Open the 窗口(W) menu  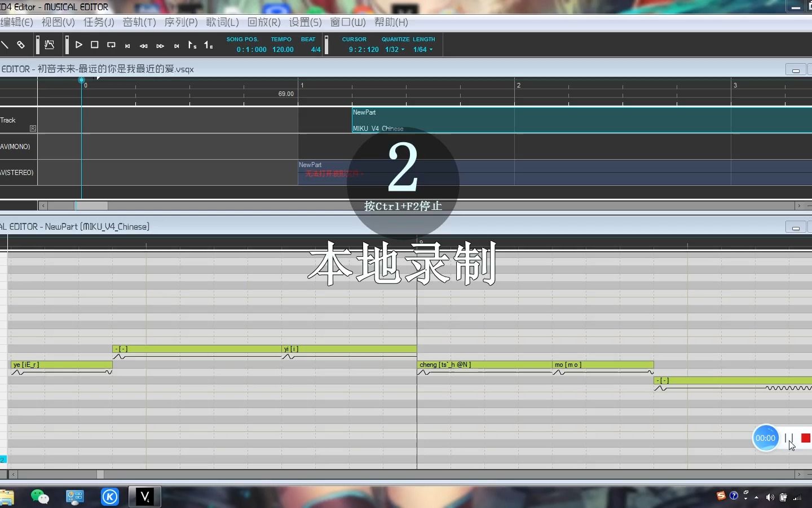point(347,22)
